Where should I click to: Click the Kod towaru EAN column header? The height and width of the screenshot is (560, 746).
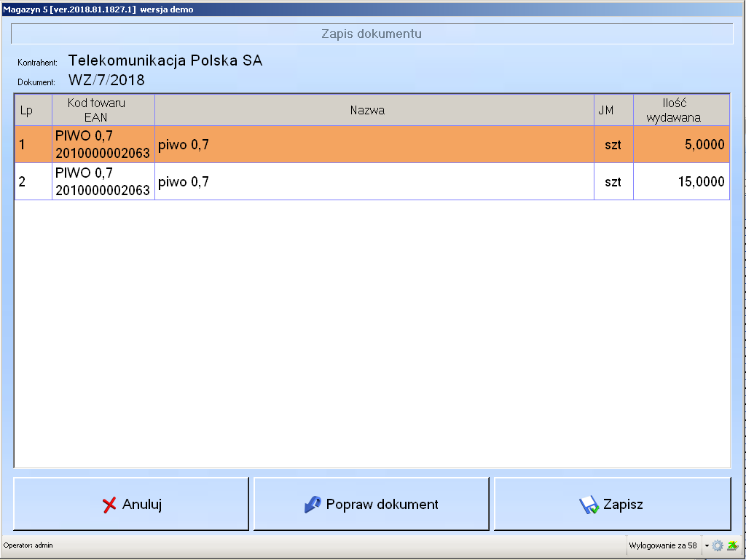(103, 110)
